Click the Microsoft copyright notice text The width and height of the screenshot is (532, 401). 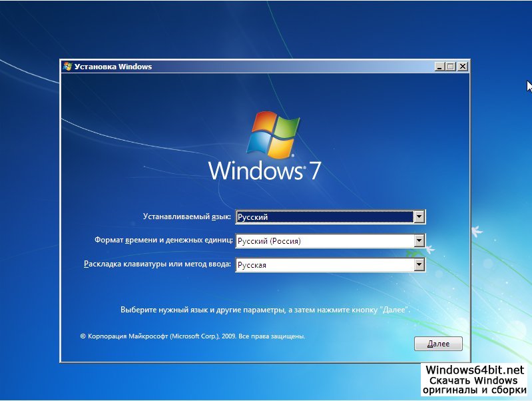192,337
